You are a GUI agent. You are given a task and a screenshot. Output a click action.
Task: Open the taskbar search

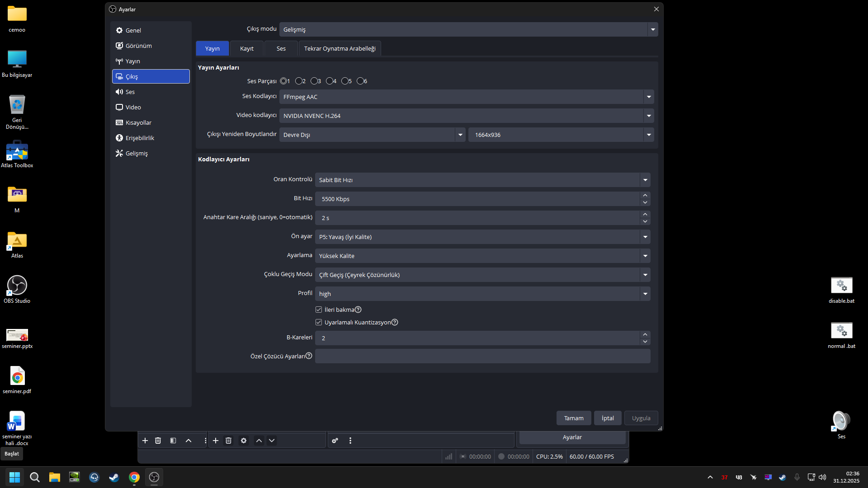34,477
